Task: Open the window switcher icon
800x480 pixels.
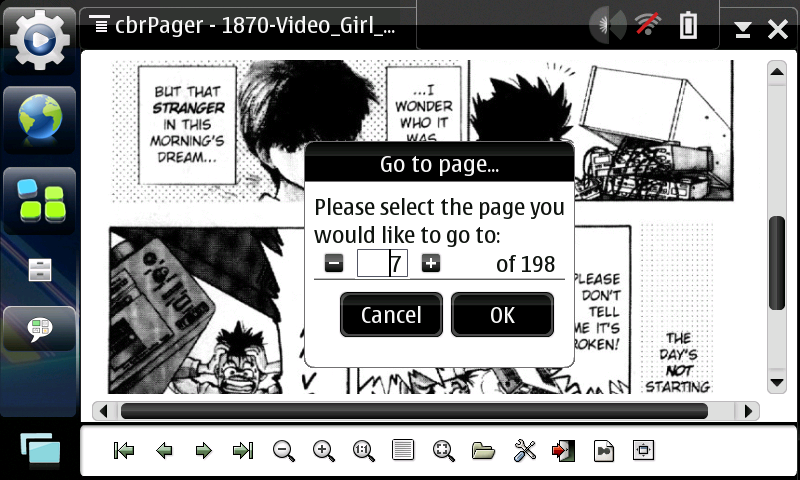Action: [x=40, y=450]
